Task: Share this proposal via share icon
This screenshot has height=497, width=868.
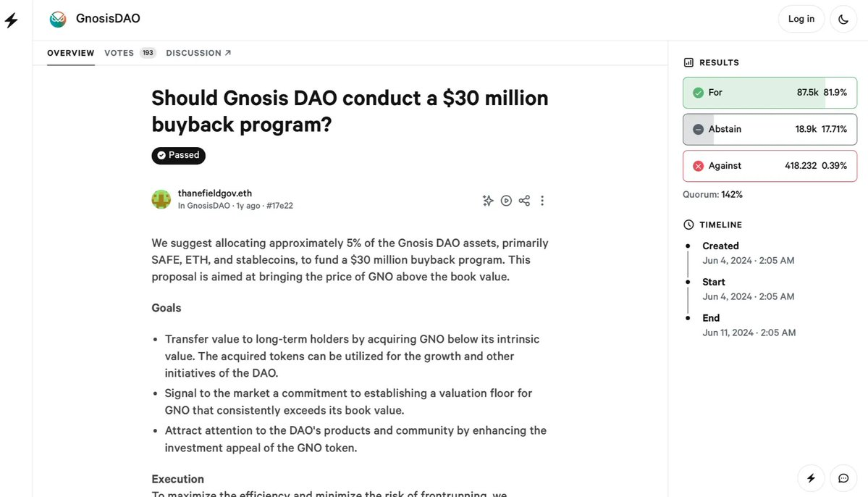Action: (525, 201)
